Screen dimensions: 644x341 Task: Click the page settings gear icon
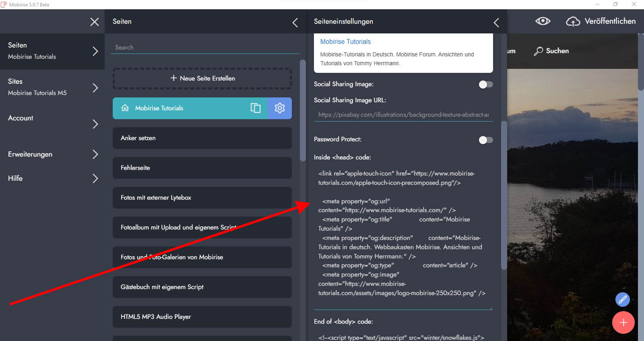click(279, 108)
